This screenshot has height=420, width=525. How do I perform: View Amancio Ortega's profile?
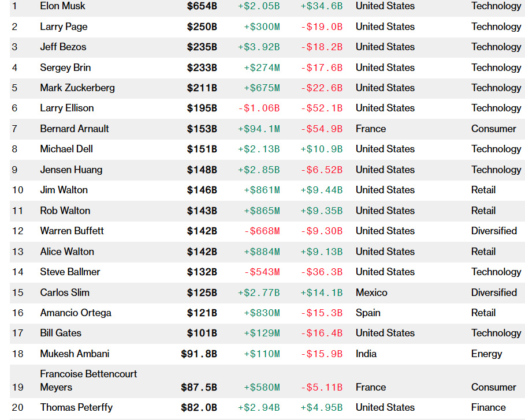point(76,313)
